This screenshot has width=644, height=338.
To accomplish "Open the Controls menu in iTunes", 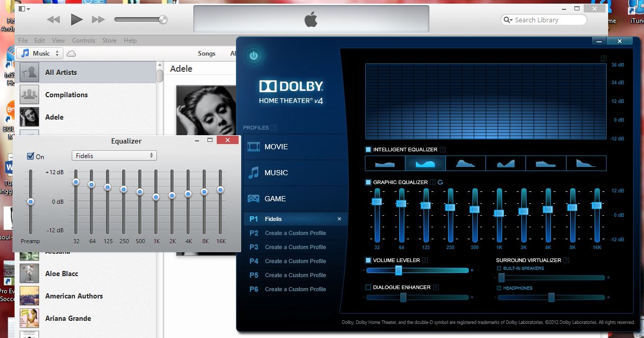I will pyautogui.click(x=84, y=41).
